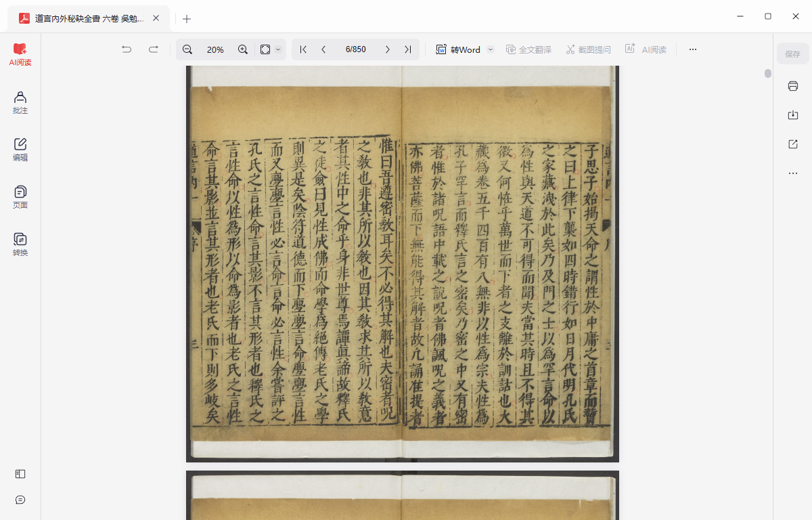
Task: Open the 页面 page tool
Action: click(x=20, y=197)
